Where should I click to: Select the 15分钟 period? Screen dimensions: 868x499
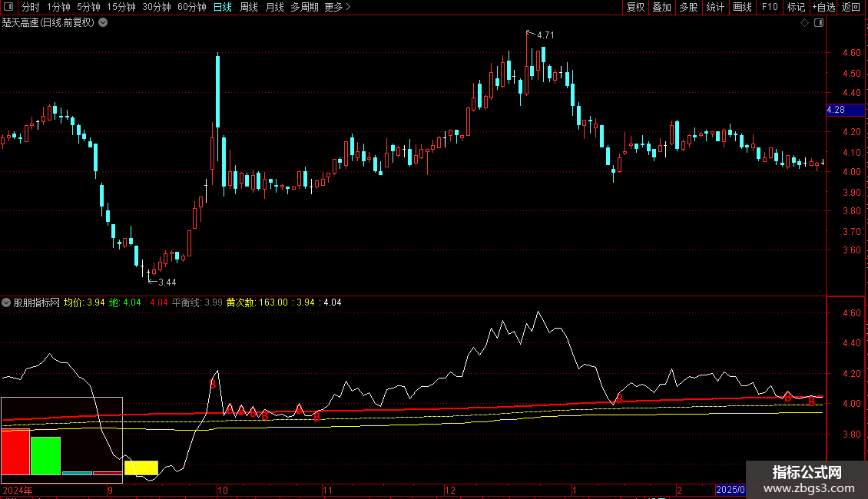(x=121, y=7)
